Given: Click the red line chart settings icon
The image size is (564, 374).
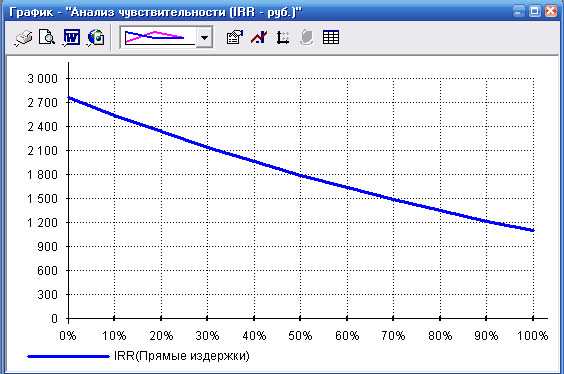Looking at the screenshot, I should point(259,37).
